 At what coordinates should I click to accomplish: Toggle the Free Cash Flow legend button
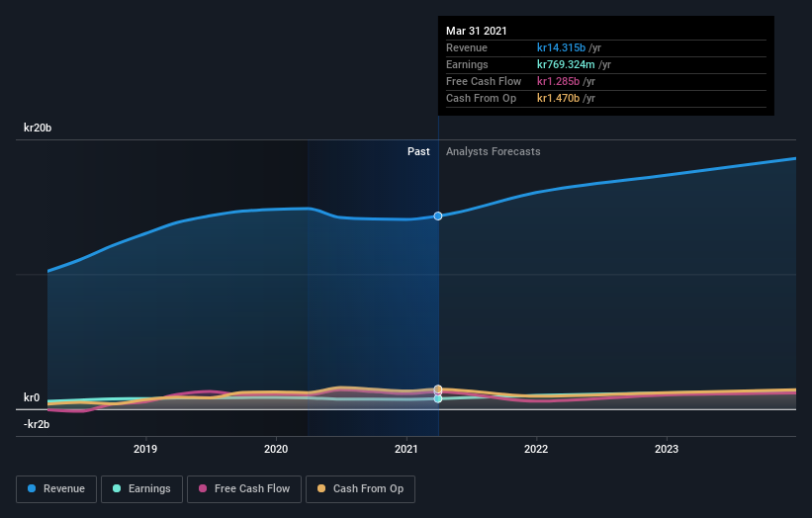click(x=244, y=489)
